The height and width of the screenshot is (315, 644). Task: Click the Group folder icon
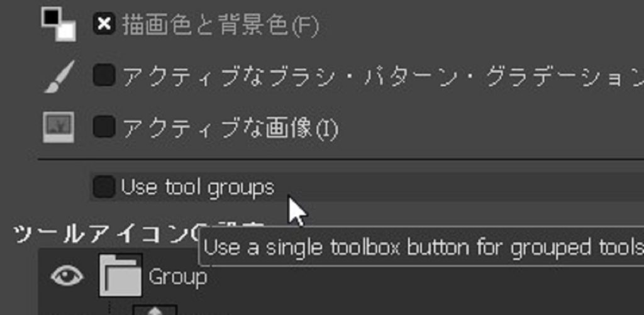click(120, 275)
